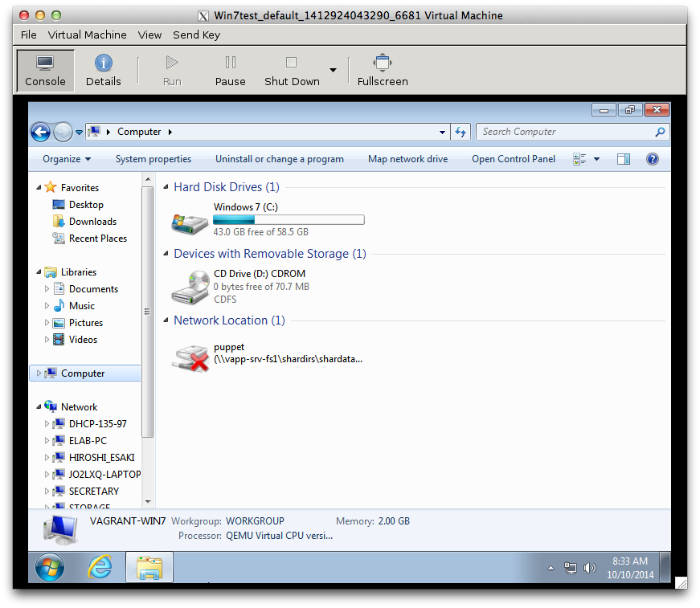Open System properties
The height and width of the screenshot is (608, 700).
pyautogui.click(x=154, y=159)
